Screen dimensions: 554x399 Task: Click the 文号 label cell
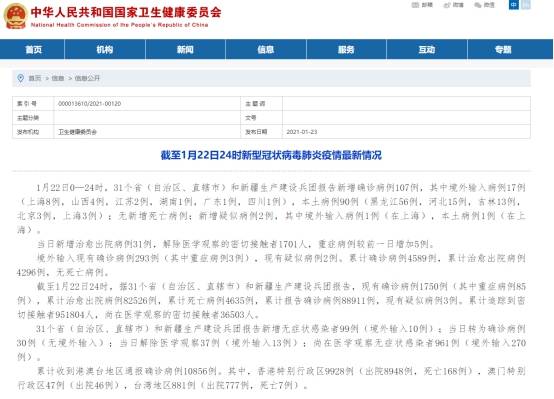(x=261, y=118)
